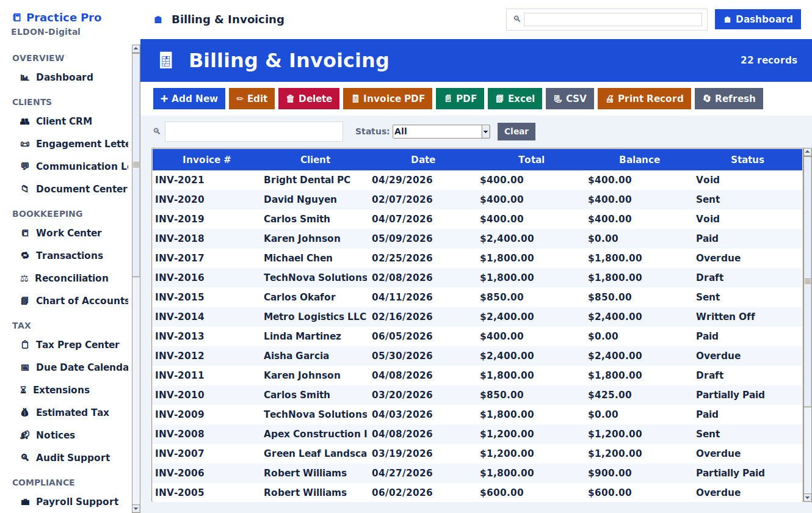Clear the filter with Clear button
The image size is (812, 513).
tap(517, 131)
